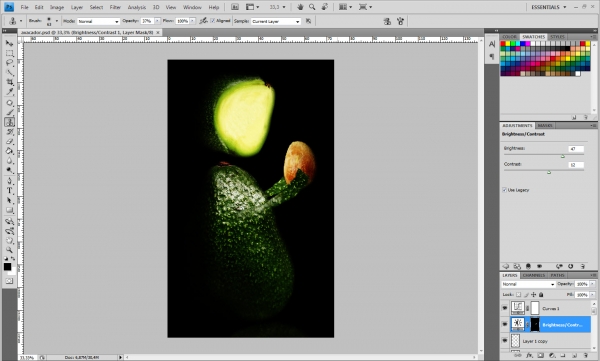Image resolution: width=600 pixels, height=361 pixels.
Task: Toggle airbrush mode in options bar
Action: pyautogui.click(x=204, y=21)
